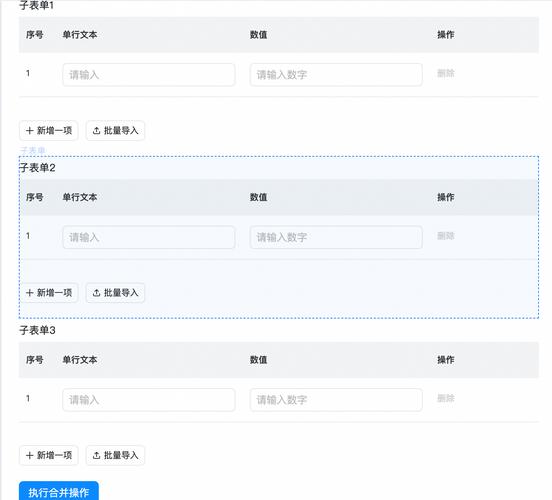Click the 序号 column header in 子表单1
The height and width of the screenshot is (500, 552).
(34, 35)
